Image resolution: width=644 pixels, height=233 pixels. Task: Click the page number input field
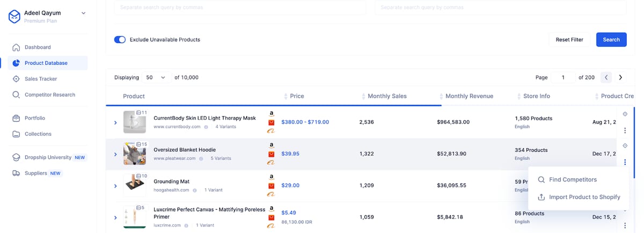[x=563, y=77]
